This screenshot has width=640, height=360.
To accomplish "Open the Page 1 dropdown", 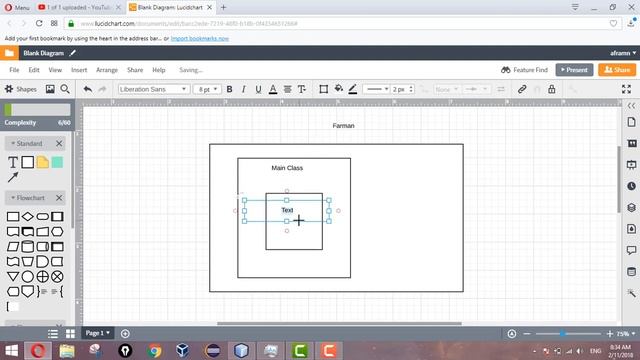I will pyautogui.click(x=98, y=333).
